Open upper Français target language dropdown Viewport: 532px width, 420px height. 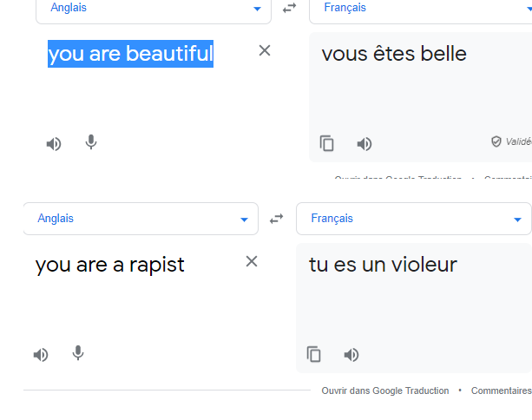pyautogui.click(x=421, y=10)
